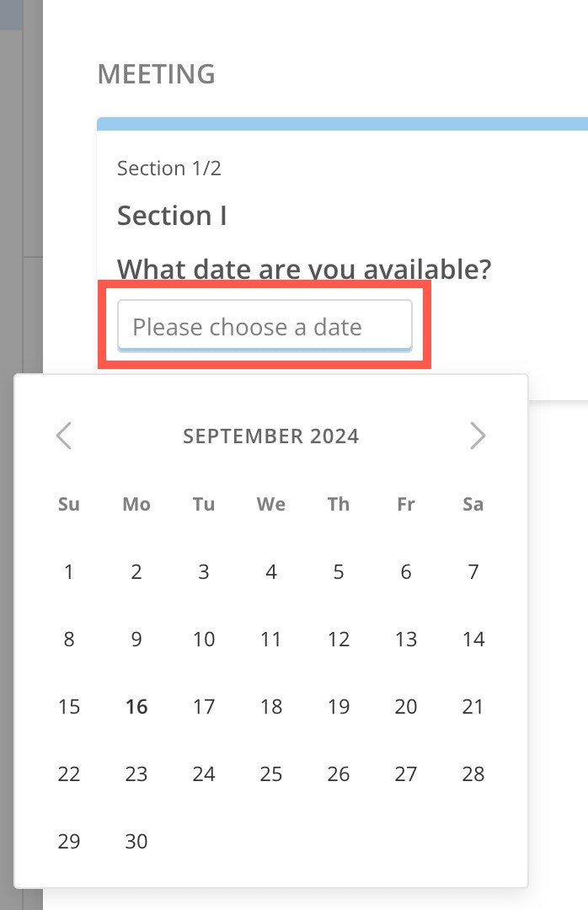Select September 7 in the calendar
Image resolution: width=588 pixels, height=910 pixels.
click(x=473, y=571)
